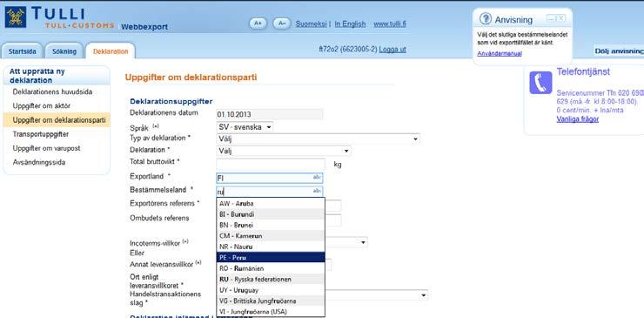The width and height of the screenshot is (644, 318).
Task: Choose UY - Uruguay from suggestions
Action: [x=271, y=290]
